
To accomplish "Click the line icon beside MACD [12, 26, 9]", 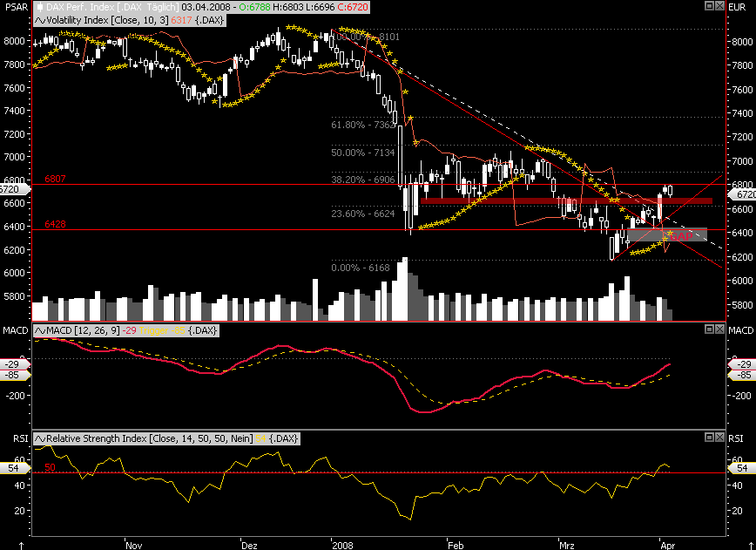I will 40,330.
